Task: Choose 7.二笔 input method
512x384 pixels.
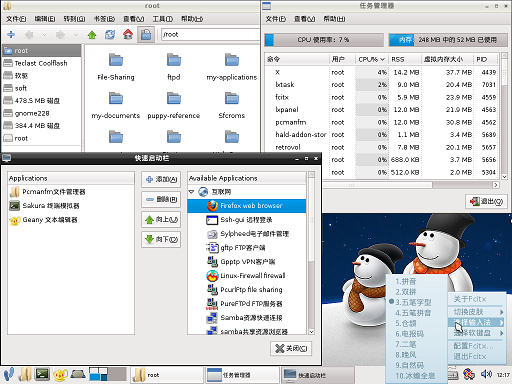Action: 406,344
